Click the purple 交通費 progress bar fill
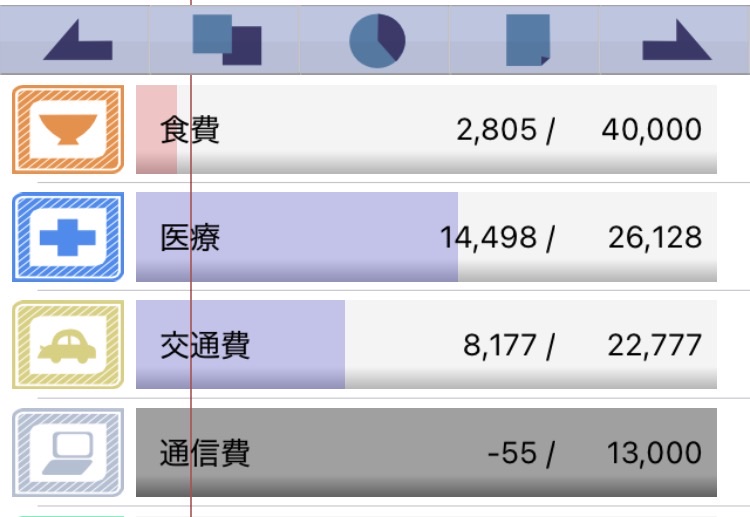 tap(241, 345)
